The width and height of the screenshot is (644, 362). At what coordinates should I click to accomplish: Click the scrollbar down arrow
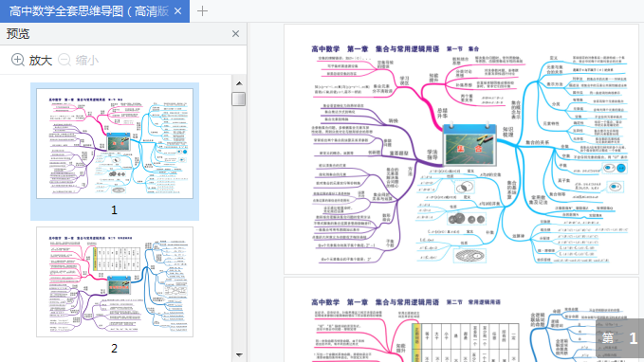coord(239,354)
